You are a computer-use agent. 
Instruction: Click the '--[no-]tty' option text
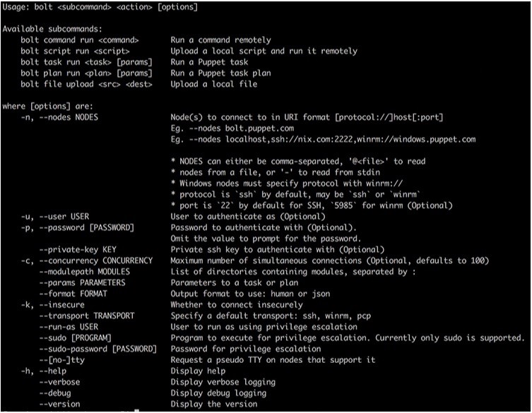tap(61, 360)
